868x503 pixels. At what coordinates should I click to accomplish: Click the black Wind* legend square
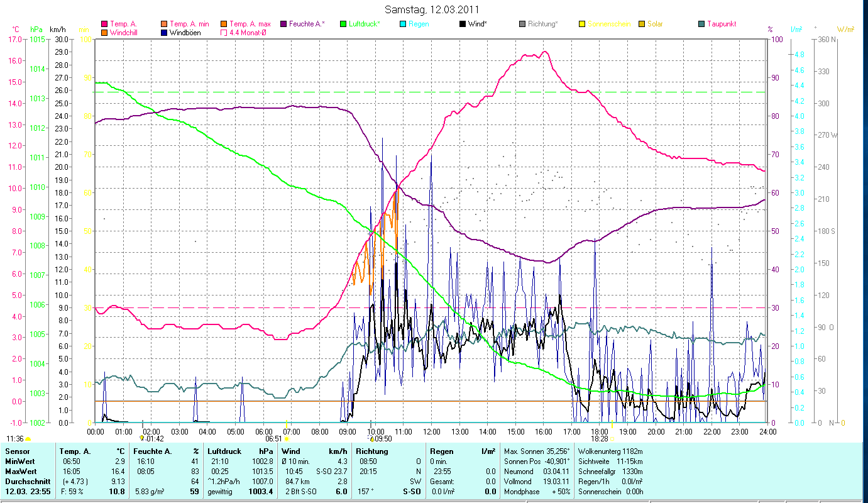click(x=463, y=24)
